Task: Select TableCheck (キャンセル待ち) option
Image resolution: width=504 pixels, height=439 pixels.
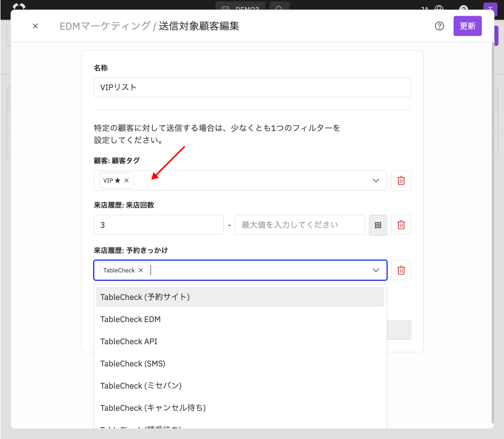Action: pos(240,408)
